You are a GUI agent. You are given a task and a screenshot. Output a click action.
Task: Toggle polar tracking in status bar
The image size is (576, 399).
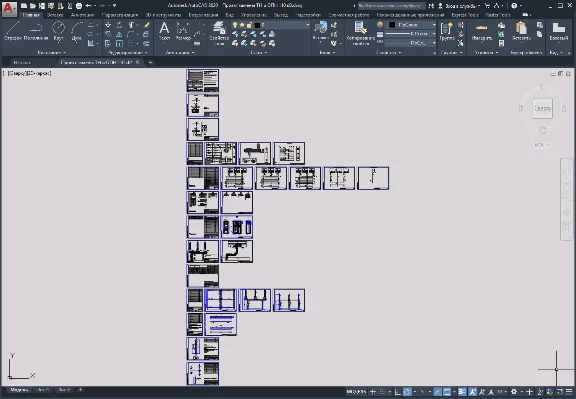point(407,392)
